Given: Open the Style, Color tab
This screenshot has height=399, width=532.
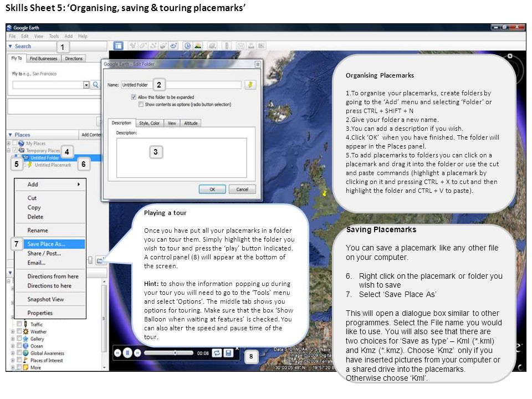Looking at the screenshot, I should (149, 123).
